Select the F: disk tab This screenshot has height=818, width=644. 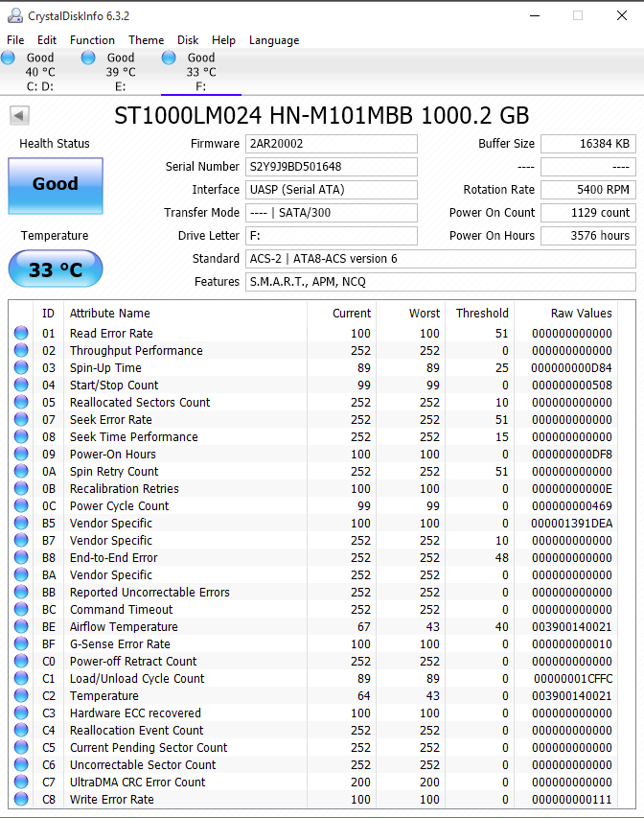click(x=200, y=72)
